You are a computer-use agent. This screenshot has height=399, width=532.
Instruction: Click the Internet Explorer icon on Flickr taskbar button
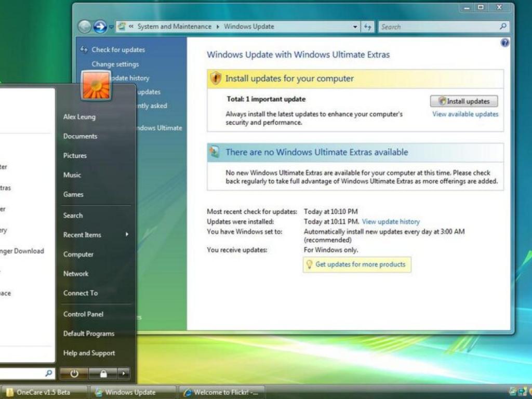click(187, 393)
